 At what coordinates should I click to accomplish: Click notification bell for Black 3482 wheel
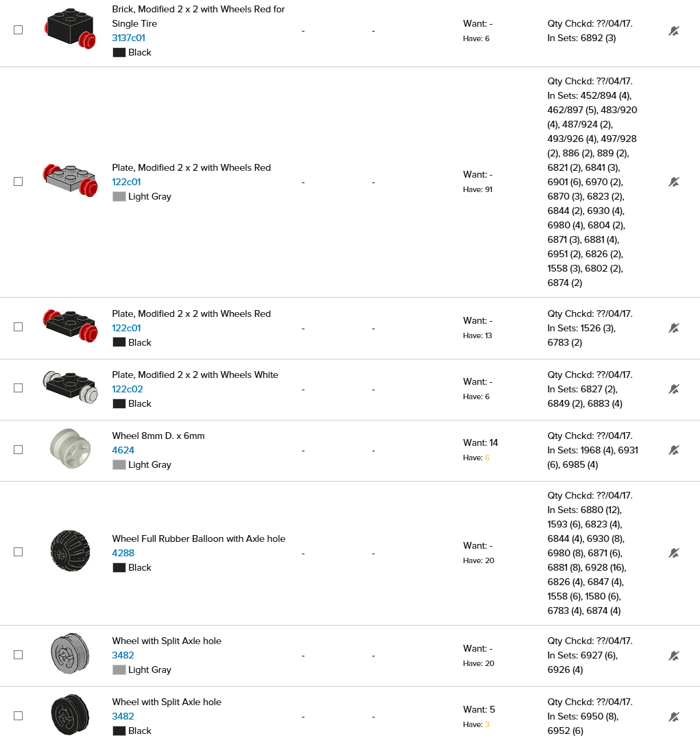click(674, 717)
